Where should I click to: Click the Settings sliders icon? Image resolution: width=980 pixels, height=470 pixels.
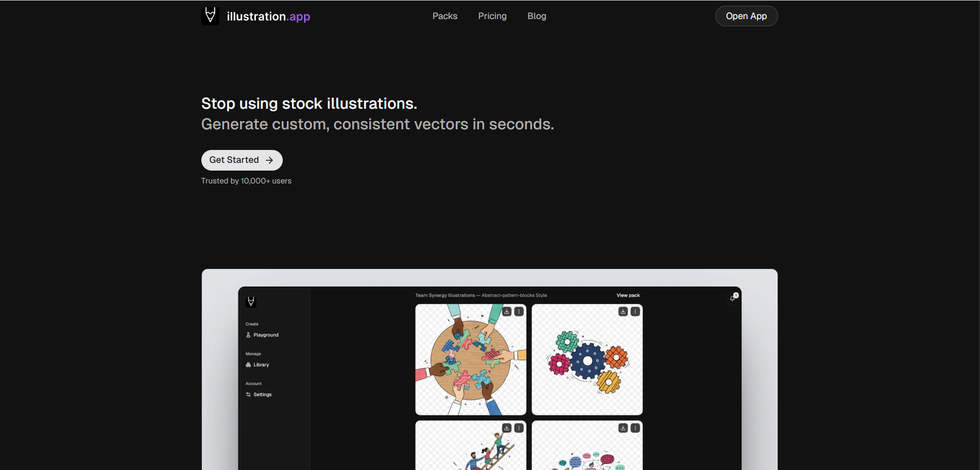pos(248,395)
